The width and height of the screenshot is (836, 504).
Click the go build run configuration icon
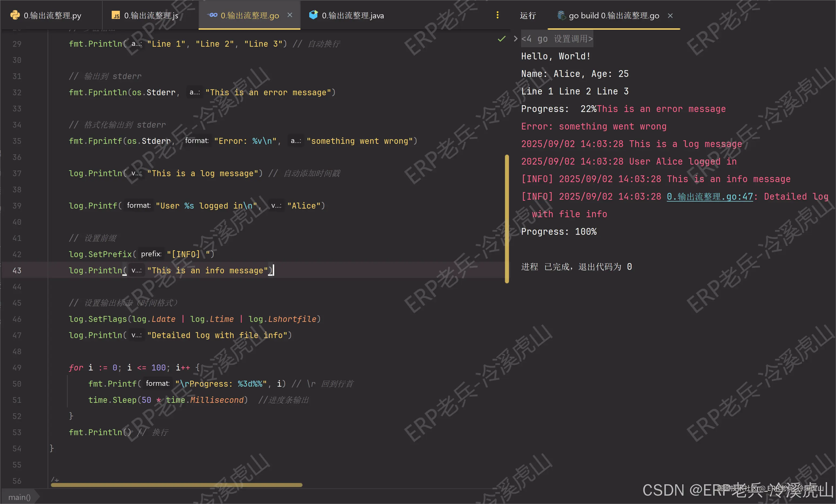tap(561, 15)
